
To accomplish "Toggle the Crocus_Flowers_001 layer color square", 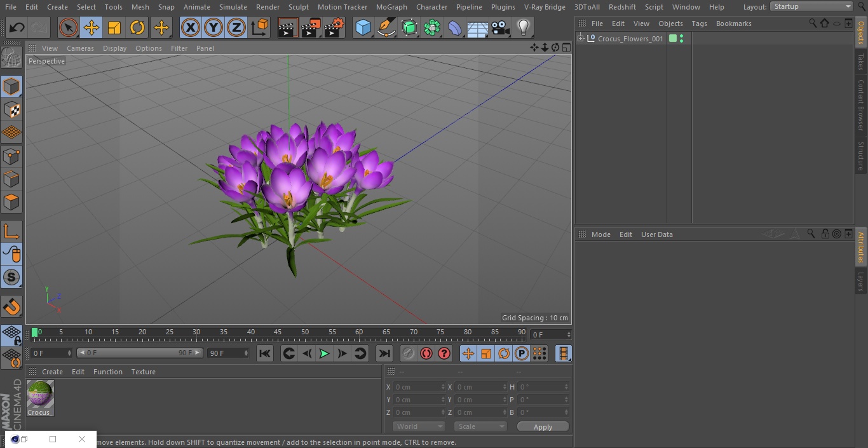I will click(x=672, y=39).
